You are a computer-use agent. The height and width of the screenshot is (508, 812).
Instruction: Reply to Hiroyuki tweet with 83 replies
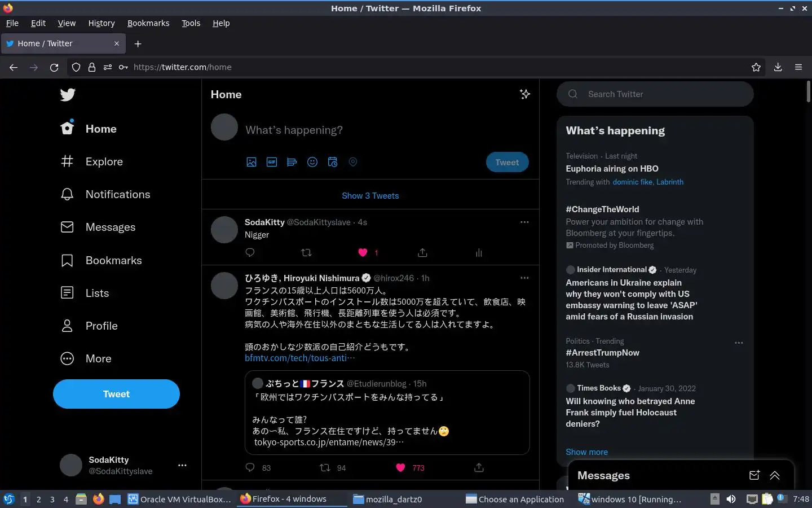[x=250, y=467]
